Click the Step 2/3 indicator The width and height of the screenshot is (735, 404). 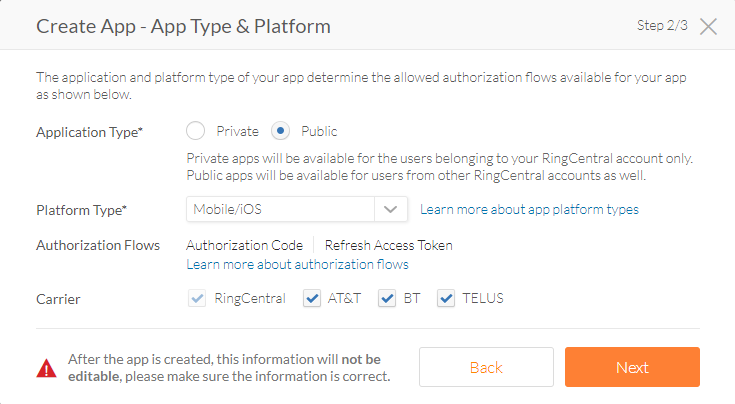662,25
